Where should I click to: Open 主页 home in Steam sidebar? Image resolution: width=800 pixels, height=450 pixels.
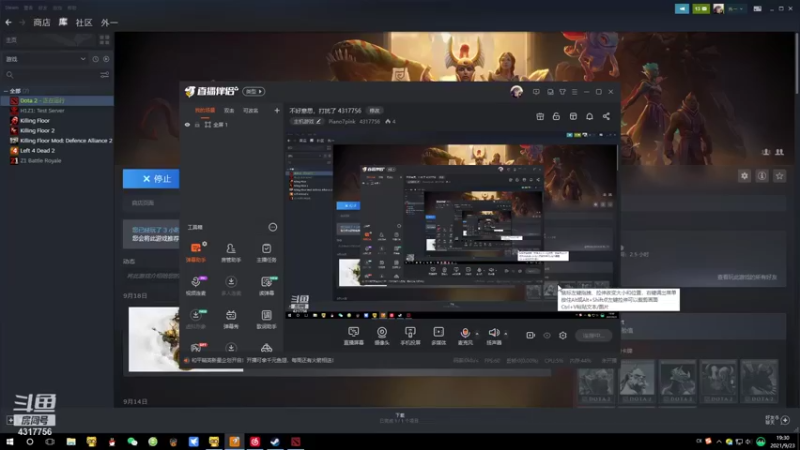pyautogui.click(x=49, y=40)
